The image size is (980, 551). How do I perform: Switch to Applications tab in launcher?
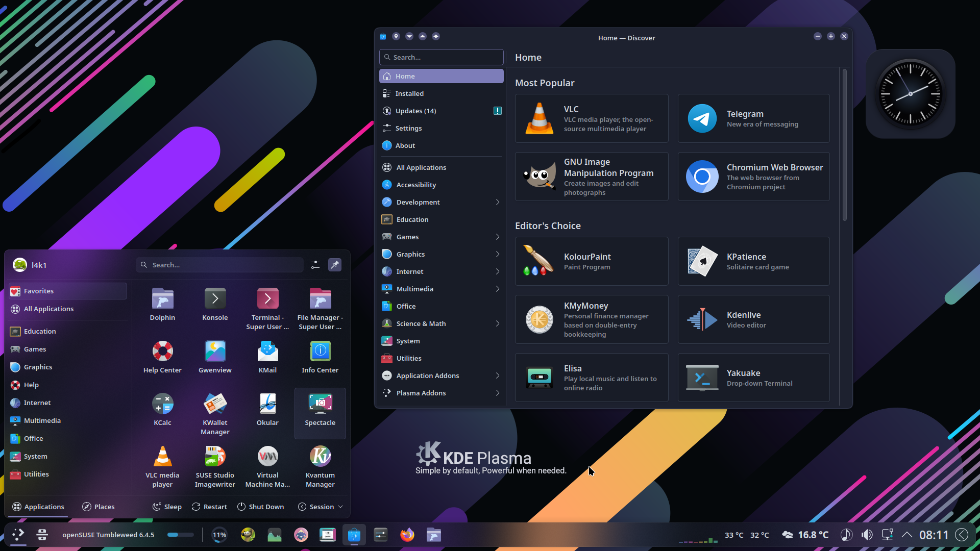38,507
